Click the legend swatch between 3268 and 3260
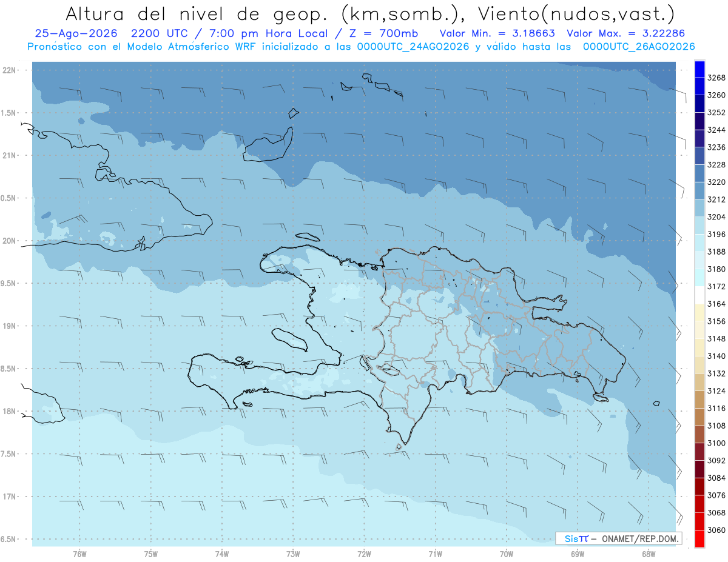Image resolution: width=728 pixels, height=562 pixels. point(699,87)
